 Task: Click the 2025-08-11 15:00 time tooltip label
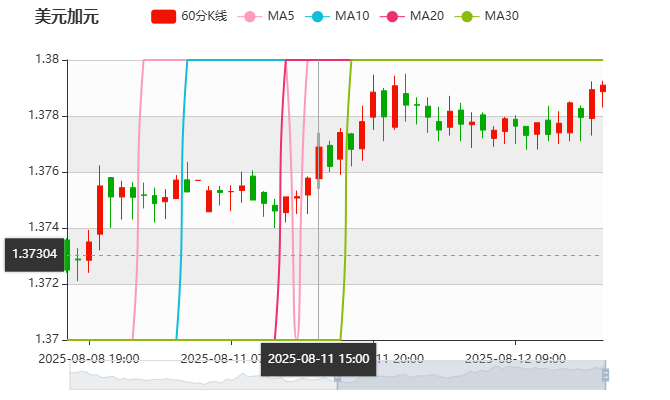[318, 358]
